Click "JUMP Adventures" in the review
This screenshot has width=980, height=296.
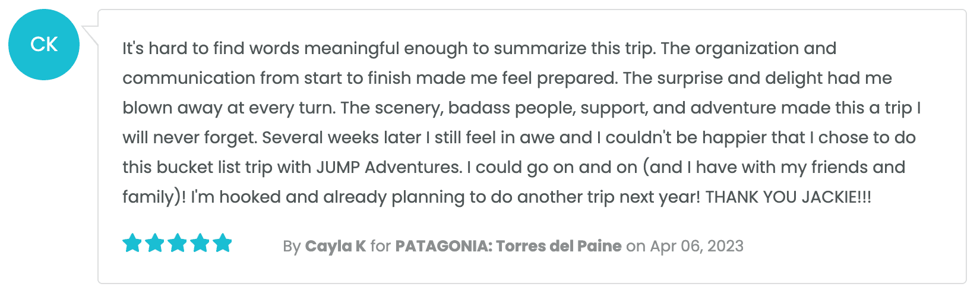click(x=388, y=167)
